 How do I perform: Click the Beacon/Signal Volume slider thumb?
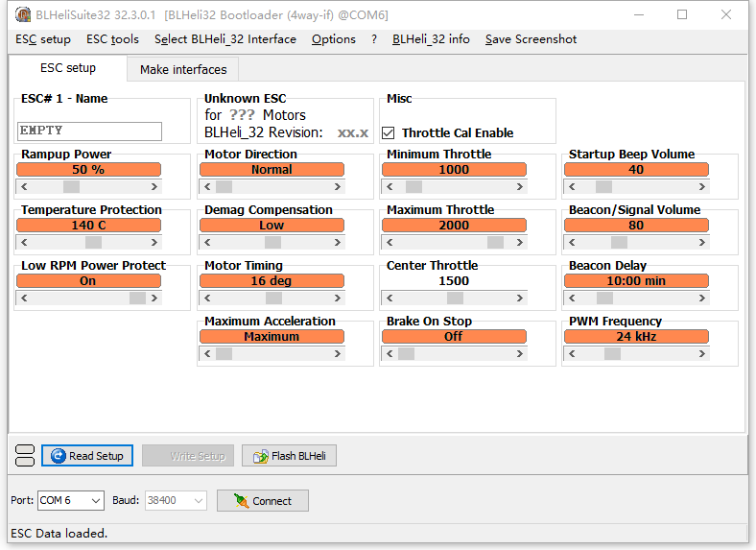619,242
